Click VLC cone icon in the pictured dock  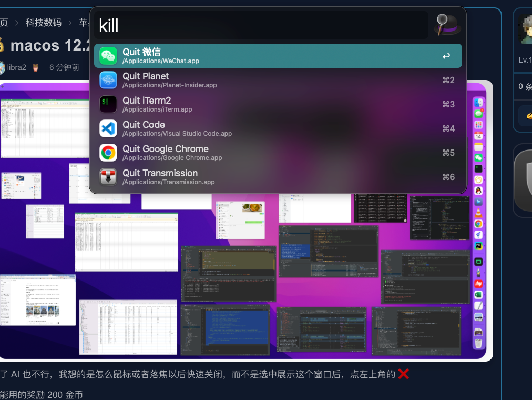pos(478,213)
